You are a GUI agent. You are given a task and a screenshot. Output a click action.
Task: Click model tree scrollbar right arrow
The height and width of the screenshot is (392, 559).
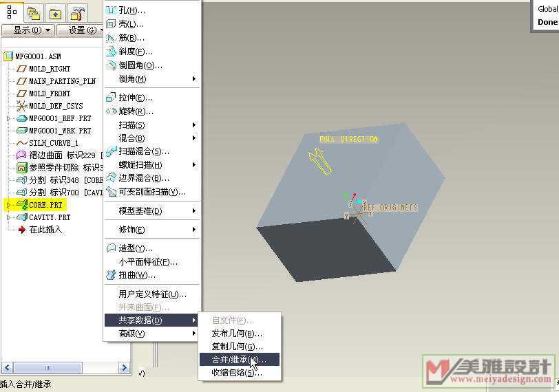[124, 367]
